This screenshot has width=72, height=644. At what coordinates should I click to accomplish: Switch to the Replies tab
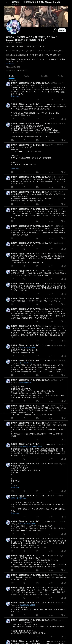pyautogui.click(x=27, y=76)
